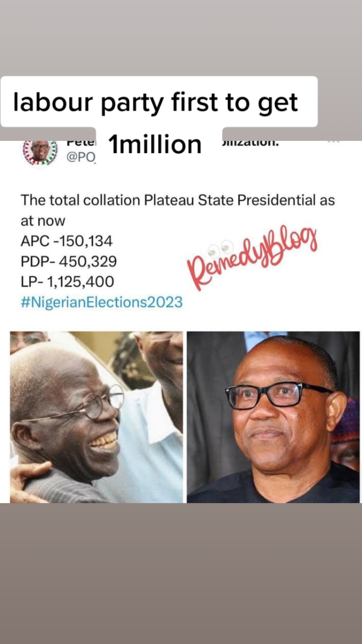
Task: Open the #NigerianElections2023 hashtag
Action: (x=102, y=302)
